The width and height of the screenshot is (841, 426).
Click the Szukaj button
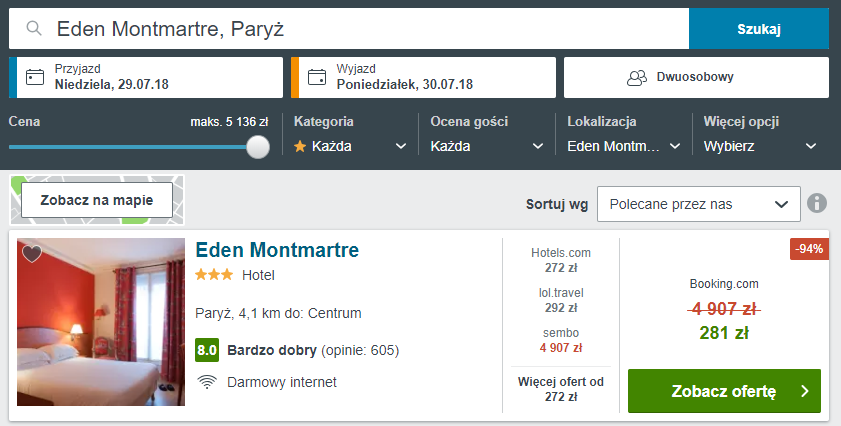758,28
